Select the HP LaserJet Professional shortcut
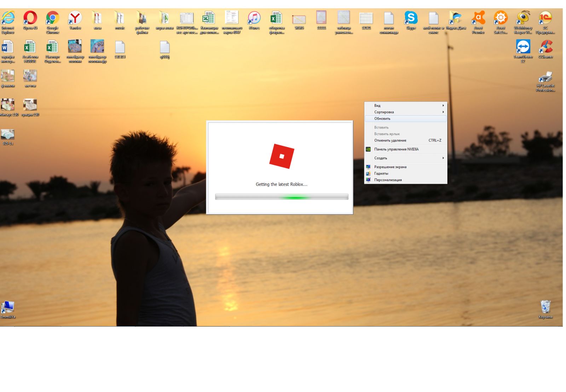Image resolution: width=566 pixels, height=392 pixels. (x=545, y=81)
